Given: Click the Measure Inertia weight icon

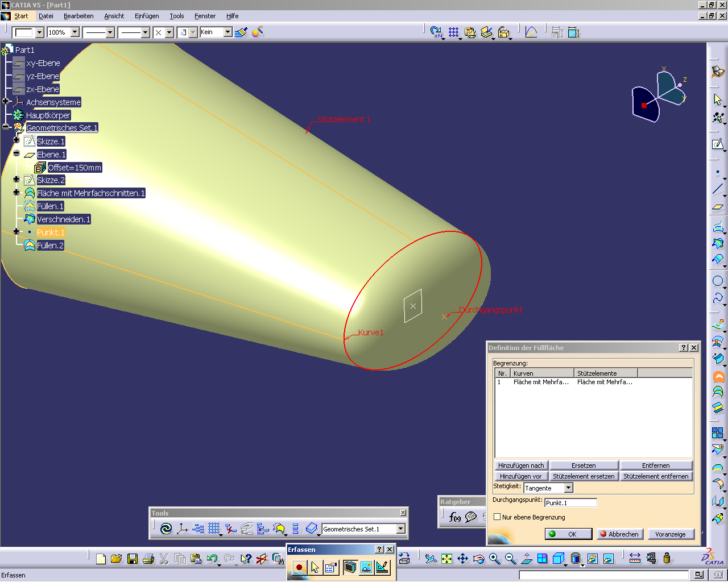Looking at the screenshot, I should pos(667,559).
